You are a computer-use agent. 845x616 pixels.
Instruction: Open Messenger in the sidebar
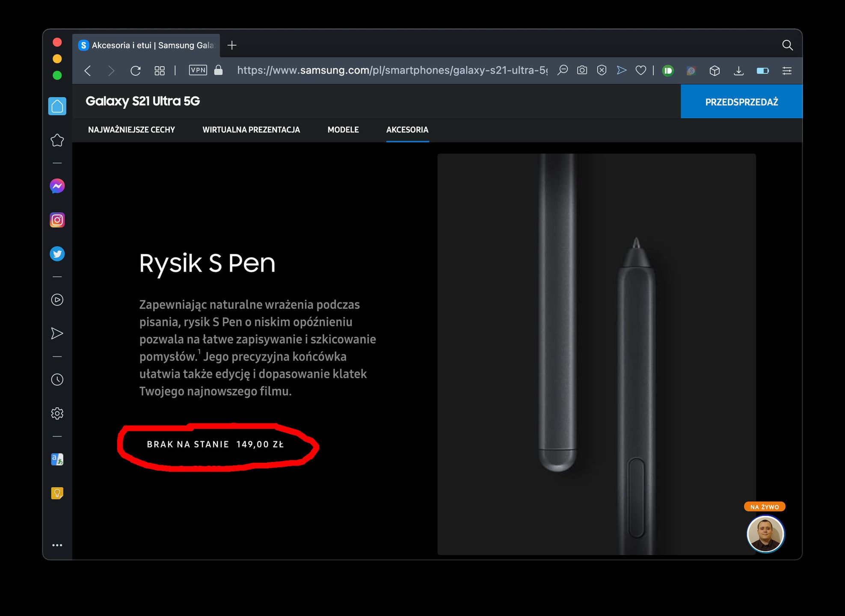[x=57, y=186]
